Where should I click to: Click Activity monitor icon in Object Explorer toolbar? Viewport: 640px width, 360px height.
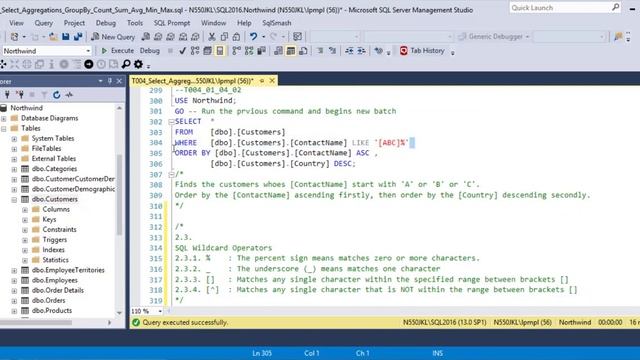point(69,95)
